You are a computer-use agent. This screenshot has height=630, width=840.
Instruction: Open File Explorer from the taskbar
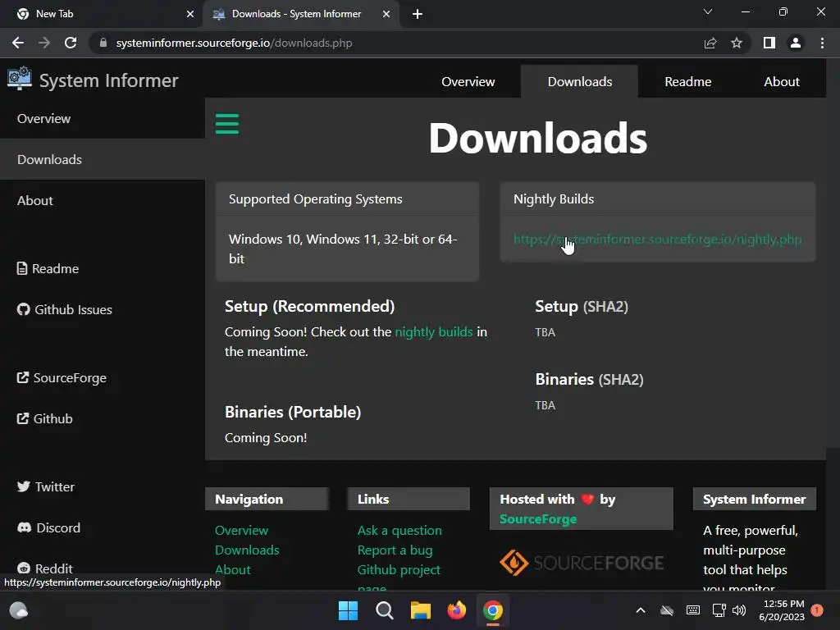pos(421,610)
